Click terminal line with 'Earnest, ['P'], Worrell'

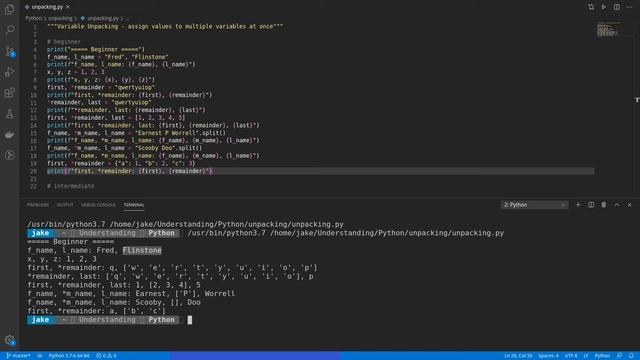(x=131, y=294)
